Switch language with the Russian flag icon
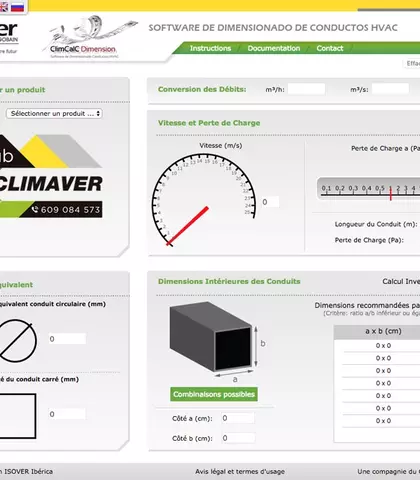Screen dimensions: 420x480 click(17, 7)
